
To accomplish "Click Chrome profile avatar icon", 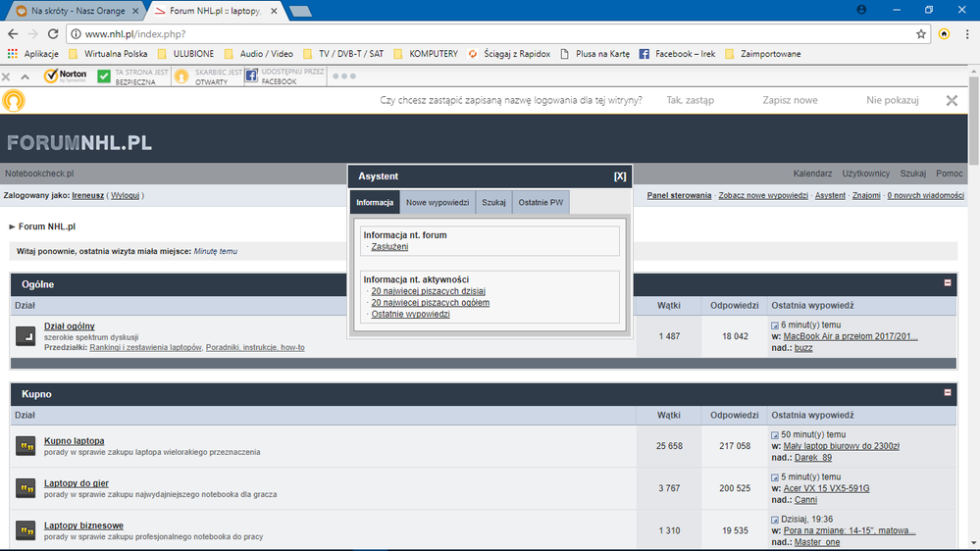I will coord(861,10).
